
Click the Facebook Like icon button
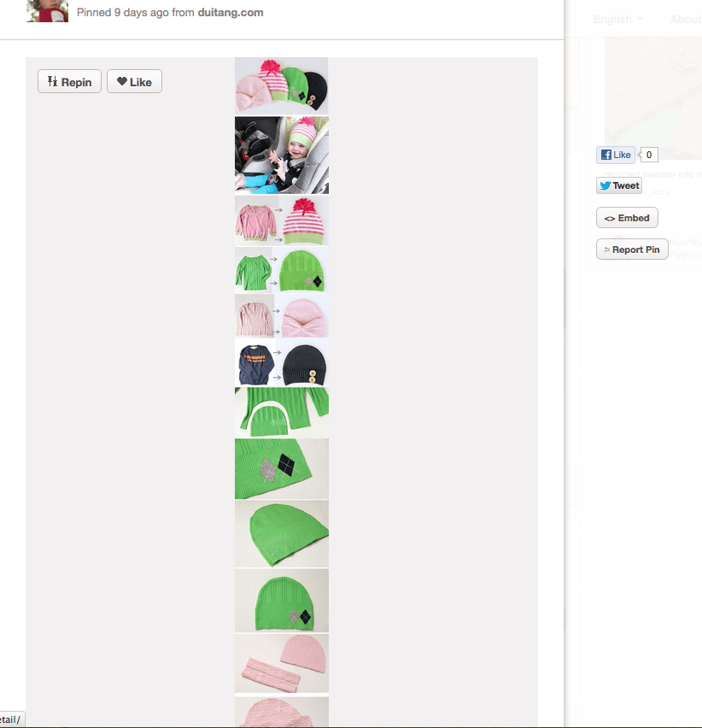tap(616, 155)
